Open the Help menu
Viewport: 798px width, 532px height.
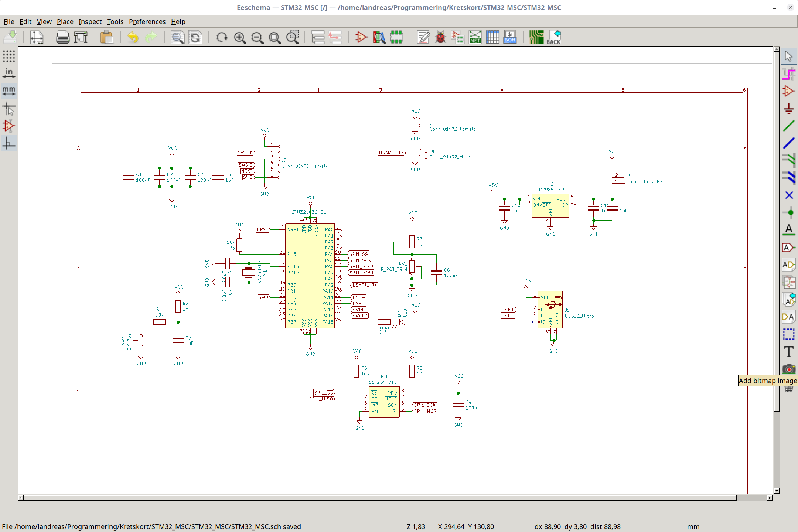[178, 21]
